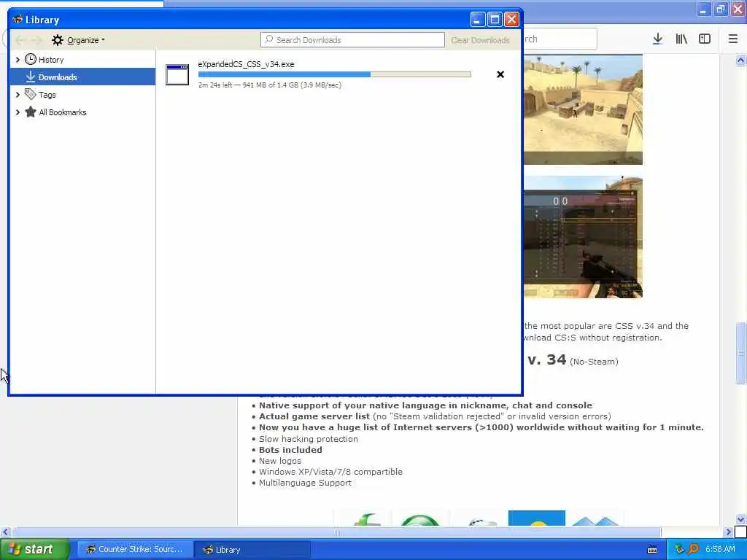Select Tags in the Library sidebar

pos(47,95)
